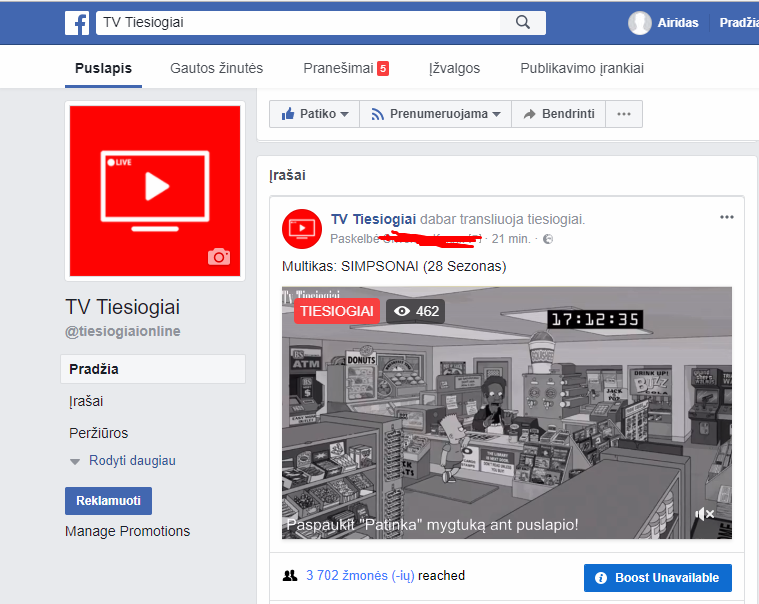Open the Prenumeruojama dropdown
Image resolution: width=759 pixels, height=604 pixels.
[x=436, y=114]
